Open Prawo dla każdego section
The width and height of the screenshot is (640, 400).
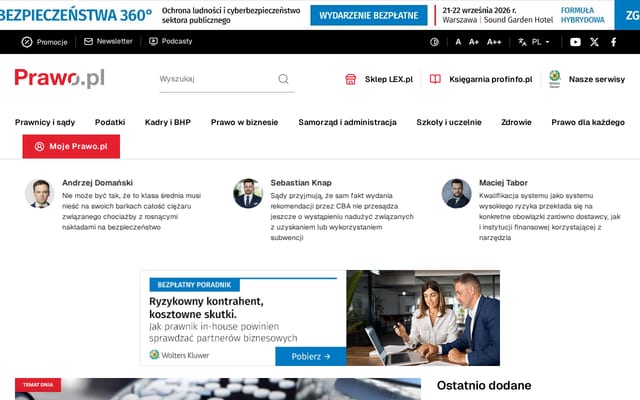coord(588,122)
